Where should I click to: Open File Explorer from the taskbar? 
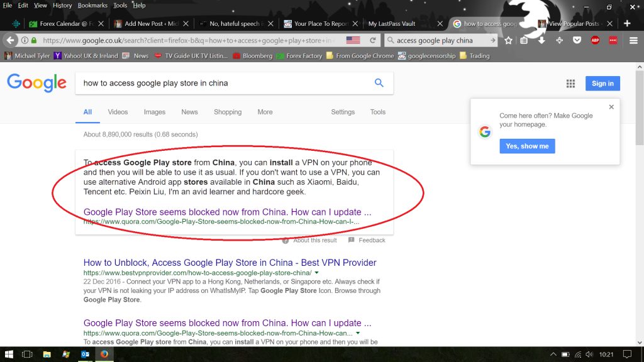coord(47,354)
